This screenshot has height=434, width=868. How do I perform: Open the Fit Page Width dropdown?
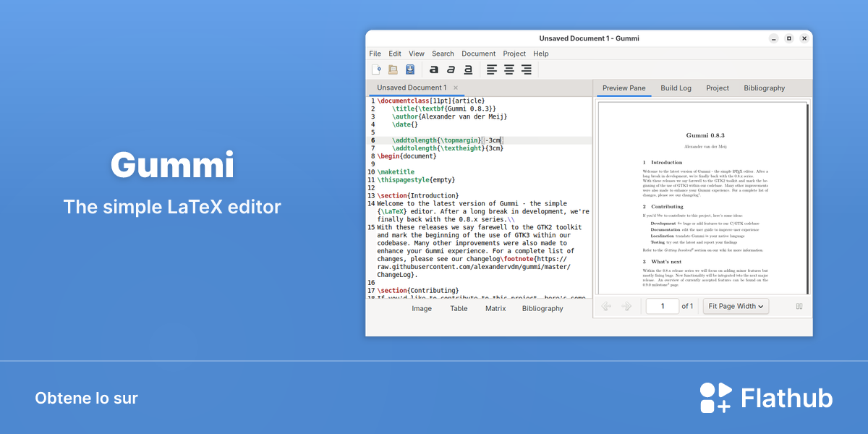coord(736,306)
